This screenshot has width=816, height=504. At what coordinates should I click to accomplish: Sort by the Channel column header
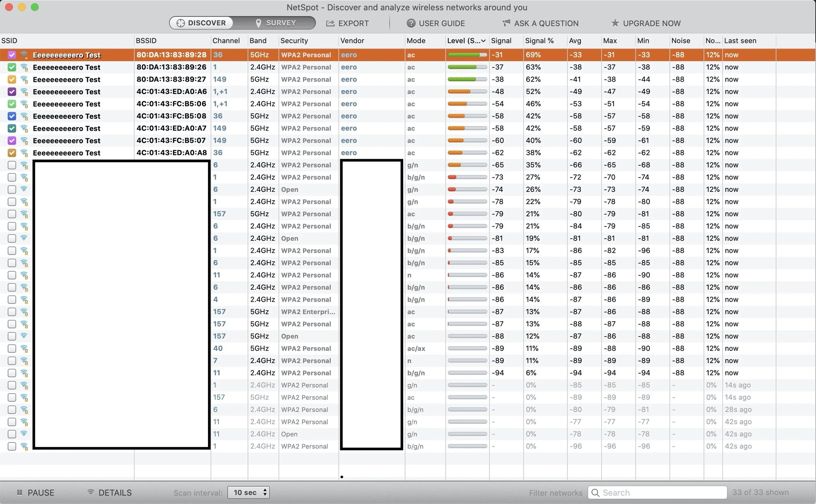226,41
